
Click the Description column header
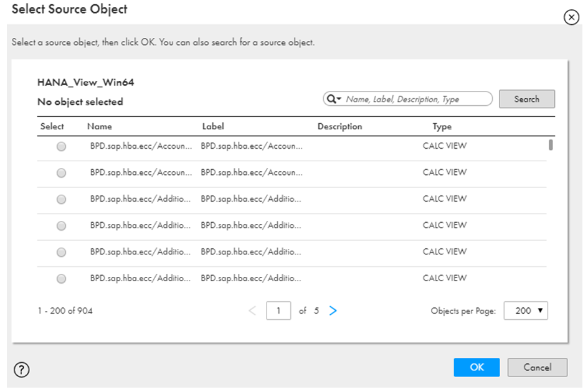coord(339,127)
